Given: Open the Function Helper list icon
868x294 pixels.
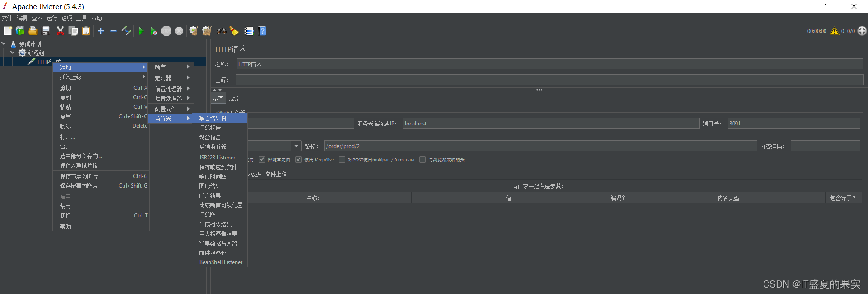Looking at the screenshot, I should (x=249, y=31).
